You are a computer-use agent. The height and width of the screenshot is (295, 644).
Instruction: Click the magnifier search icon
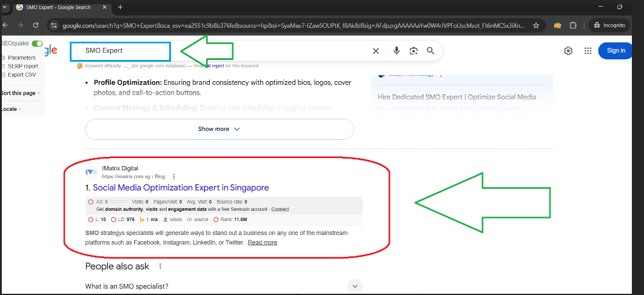point(431,51)
